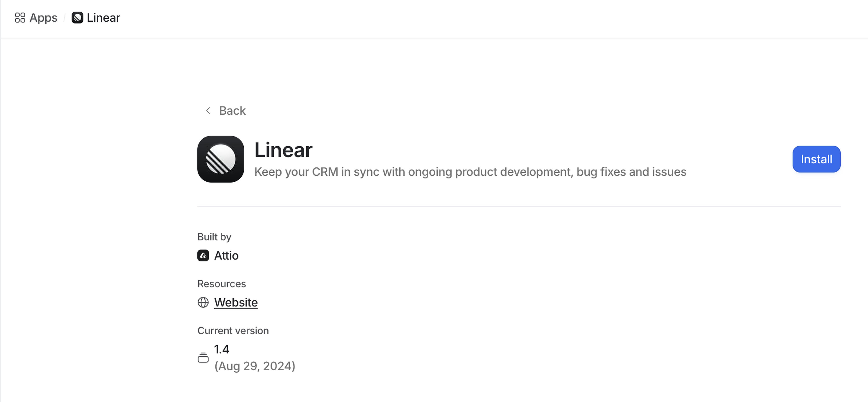This screenshot has height=402, width=868.
Task: Select the Linear breadcrumb label
Action: point(103,18)
